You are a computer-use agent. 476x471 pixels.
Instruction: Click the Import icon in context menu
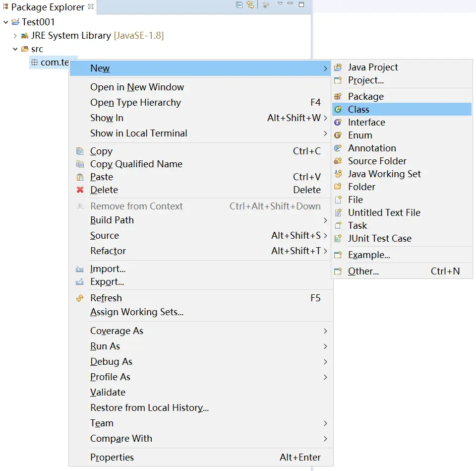(79, 269)
